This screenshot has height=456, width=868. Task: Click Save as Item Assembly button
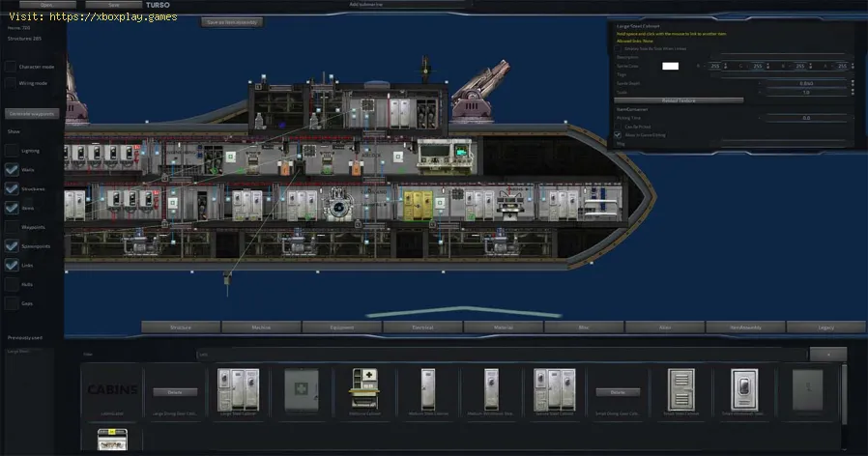pos(232,22)
